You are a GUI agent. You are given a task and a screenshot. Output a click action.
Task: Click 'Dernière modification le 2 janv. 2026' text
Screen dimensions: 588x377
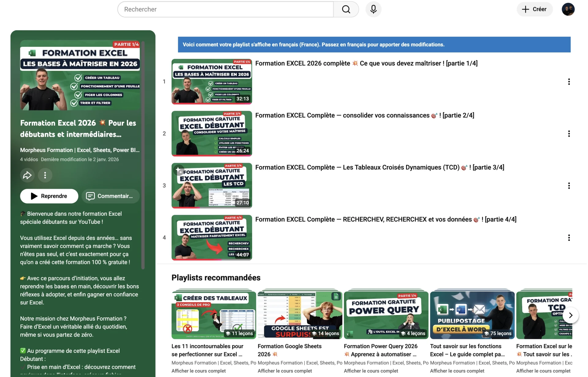pos(80,159)
